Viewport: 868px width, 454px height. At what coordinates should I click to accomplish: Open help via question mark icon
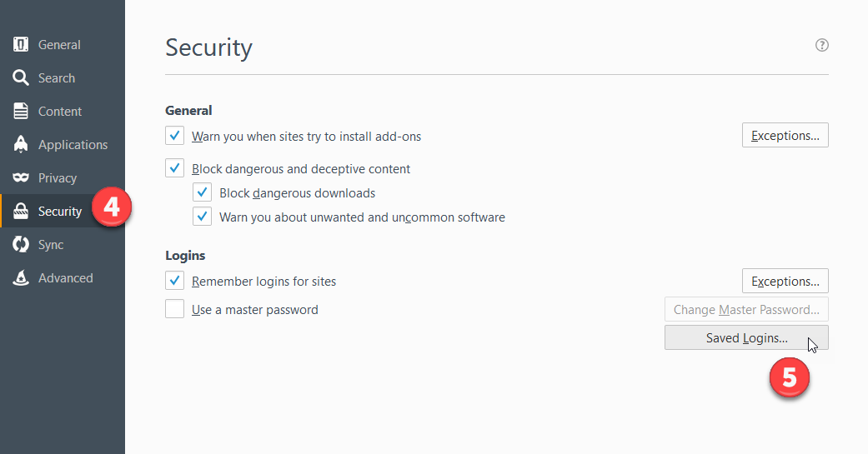pos(821,45)
